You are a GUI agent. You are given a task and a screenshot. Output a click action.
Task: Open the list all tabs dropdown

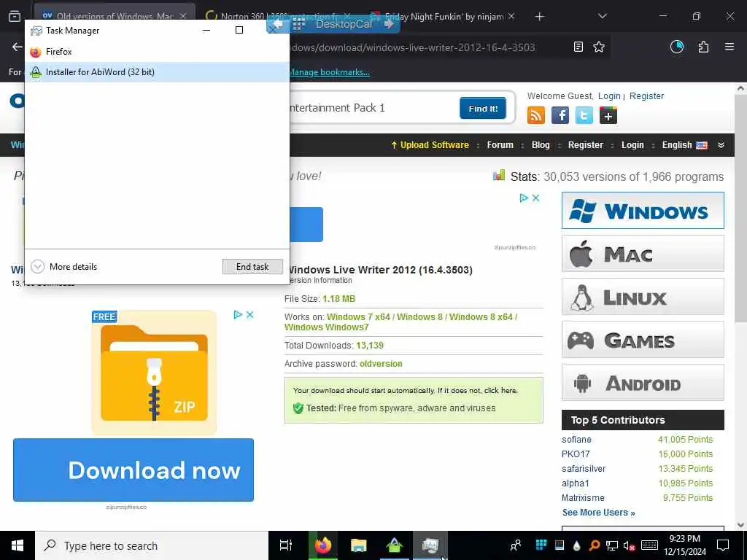[x=602, y=16]
